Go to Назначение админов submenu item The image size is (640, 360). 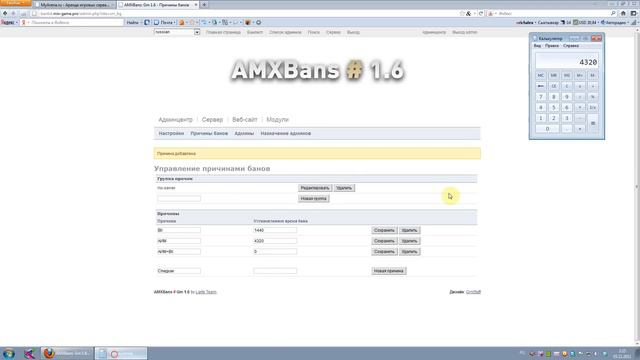pyautogui.click(x=285, y=133)
